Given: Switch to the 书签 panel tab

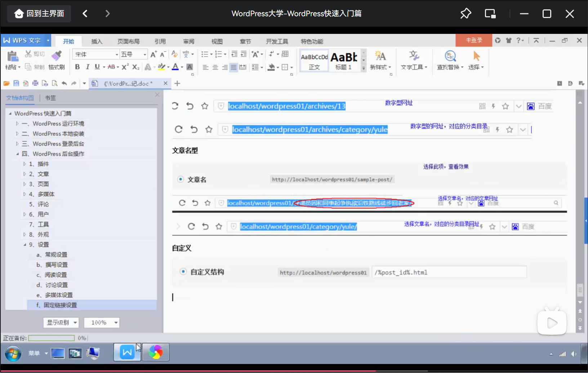Looking at the screenshot, I should tap(50, 98).
